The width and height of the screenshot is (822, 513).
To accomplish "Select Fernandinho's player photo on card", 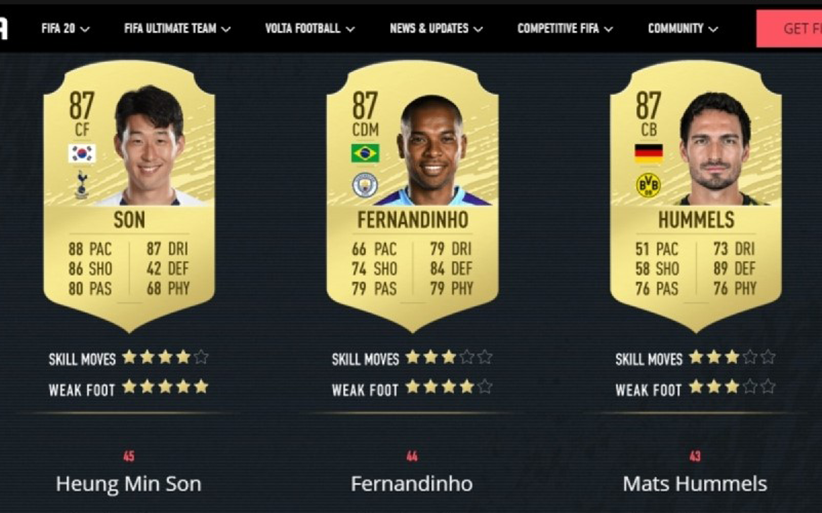I will point(433,150).
